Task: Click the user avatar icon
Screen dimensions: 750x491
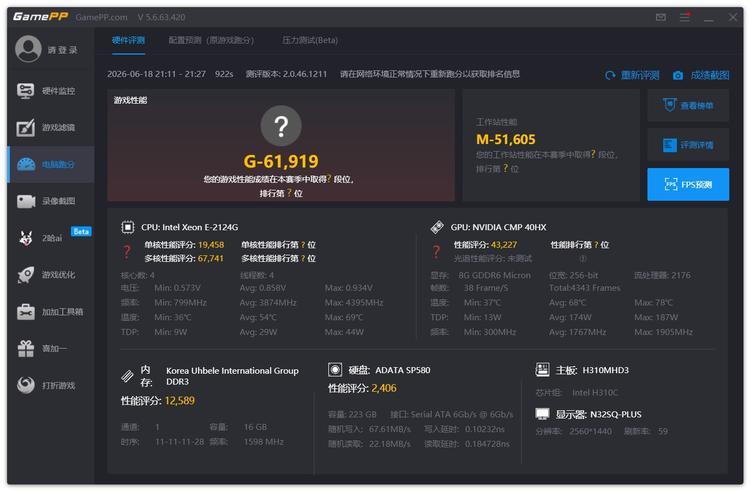Action: coord(28,49)
